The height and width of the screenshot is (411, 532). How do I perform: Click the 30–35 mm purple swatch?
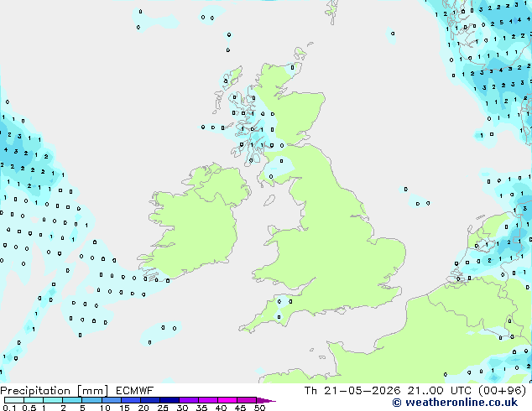tap(189, 400)
